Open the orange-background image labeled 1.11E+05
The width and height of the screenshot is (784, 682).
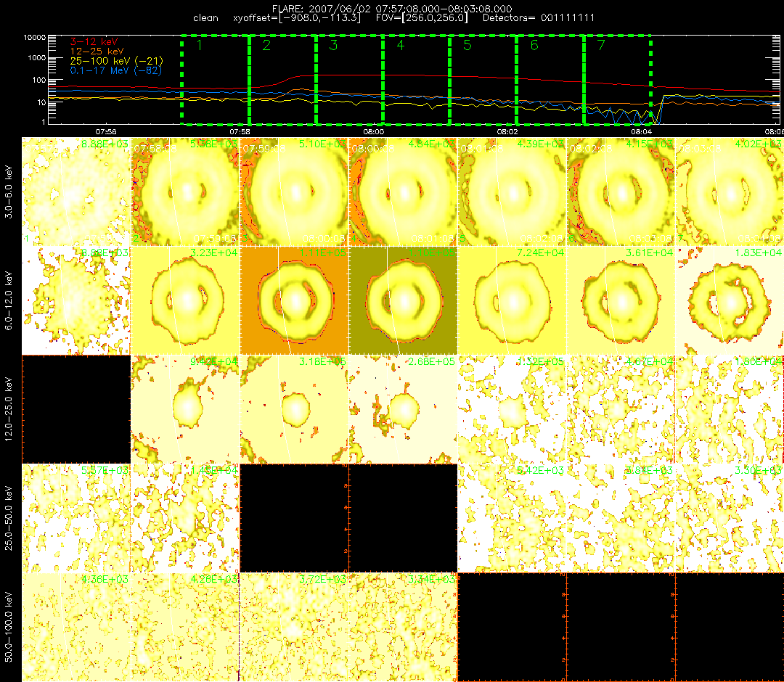[295, 301]
